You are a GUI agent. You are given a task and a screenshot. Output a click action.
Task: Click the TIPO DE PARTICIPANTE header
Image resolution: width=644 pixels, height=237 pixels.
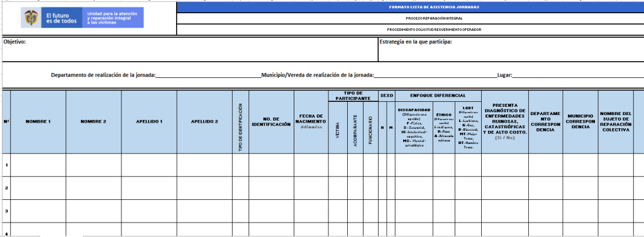pos(353,96)
